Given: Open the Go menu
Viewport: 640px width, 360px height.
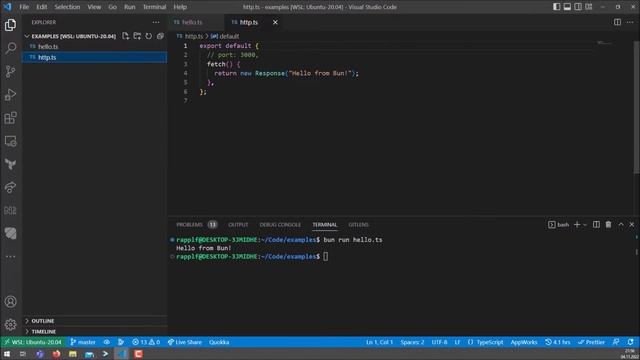Looking at the screenshot, I should click(x=112, y=7).
